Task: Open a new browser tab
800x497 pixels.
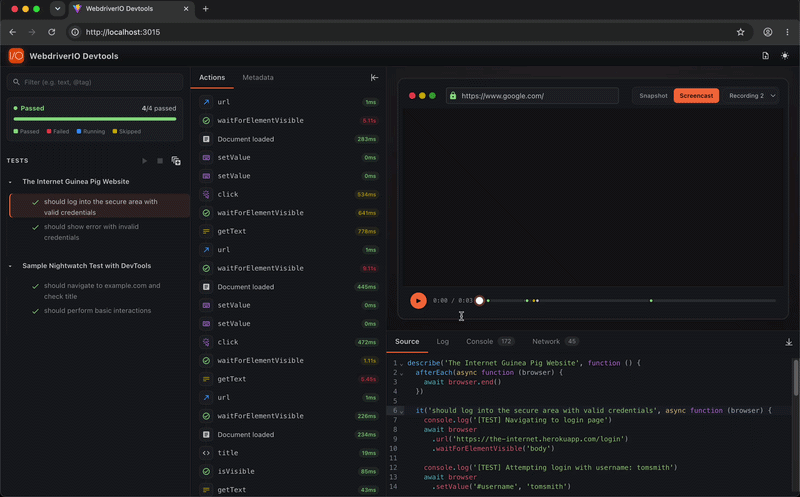Action: click(206, 9)
